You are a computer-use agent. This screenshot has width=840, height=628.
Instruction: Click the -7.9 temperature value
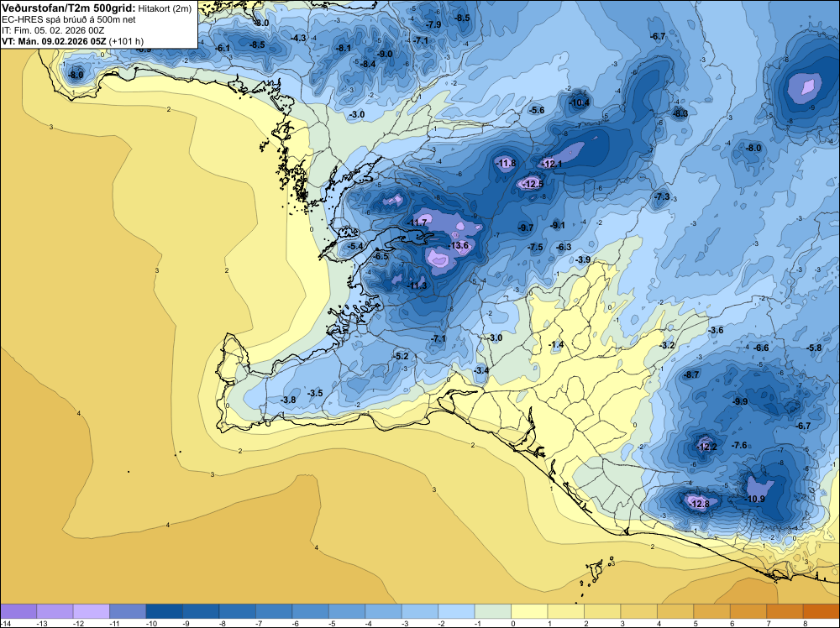tap(433, 24)
